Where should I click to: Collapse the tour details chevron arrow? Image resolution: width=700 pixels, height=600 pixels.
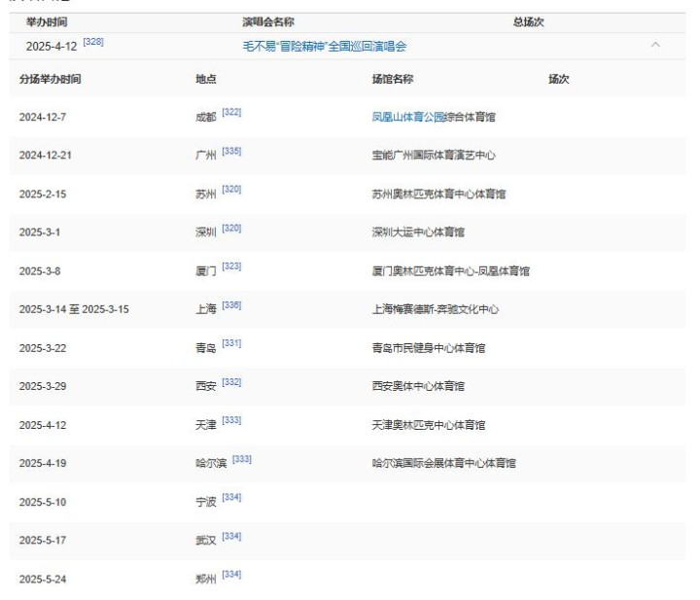pyautogui.click(x=655, y=46)
